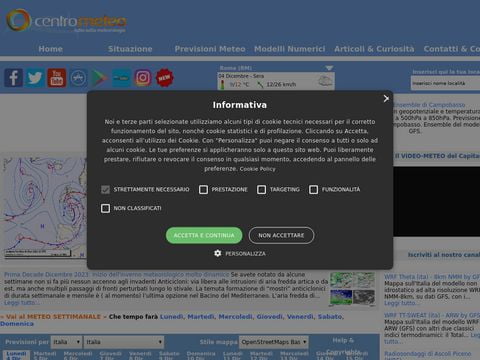
Task: Enable the Funzionalità cookies checkbox
Action: [313, 190]
